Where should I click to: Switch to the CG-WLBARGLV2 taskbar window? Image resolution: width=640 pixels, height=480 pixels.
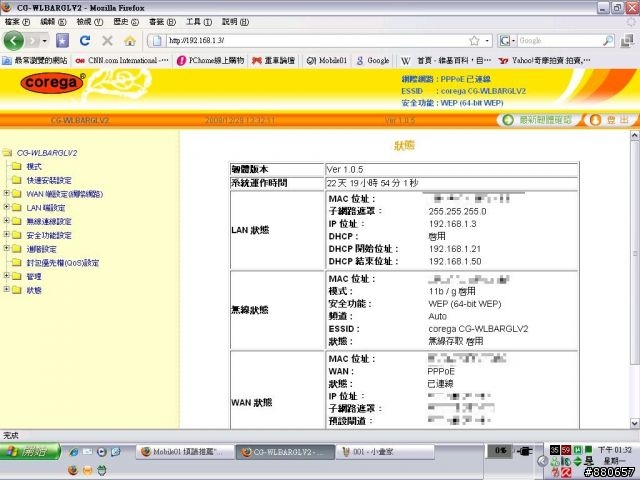[286, 452]
